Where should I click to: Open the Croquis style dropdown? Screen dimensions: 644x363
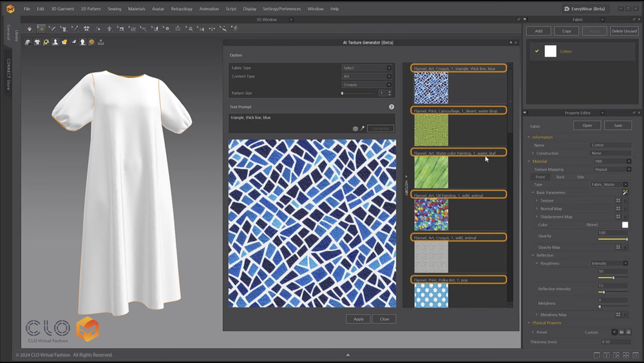coord(366,84)
